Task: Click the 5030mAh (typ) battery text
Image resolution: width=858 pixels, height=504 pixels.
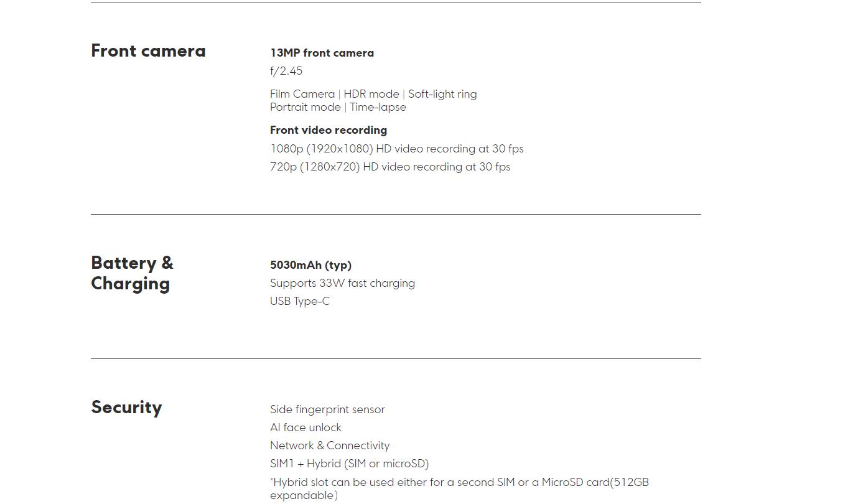Action: click(x=310, y=265)
